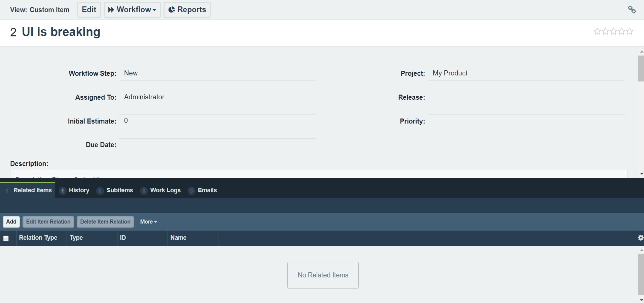Click Delete Item Relation button
644x303 pixels.
[105, 222]
